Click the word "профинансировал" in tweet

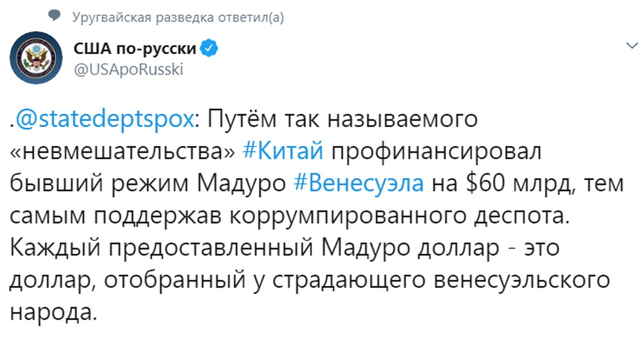point(437,152)
